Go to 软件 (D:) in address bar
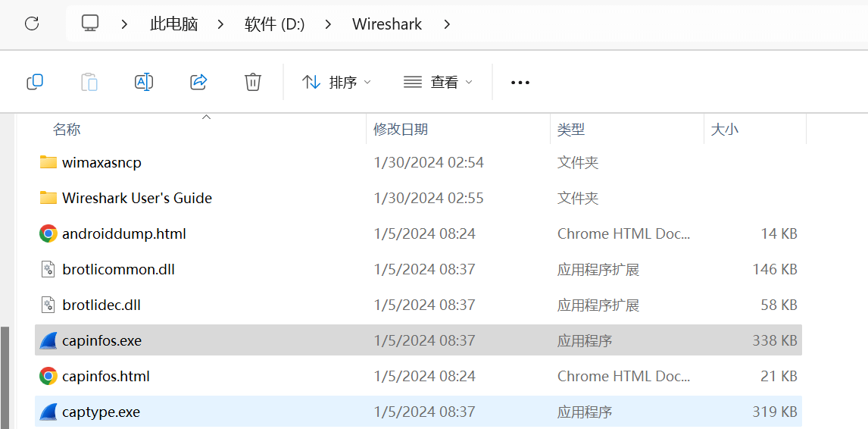868x429 pixels. 275,23
